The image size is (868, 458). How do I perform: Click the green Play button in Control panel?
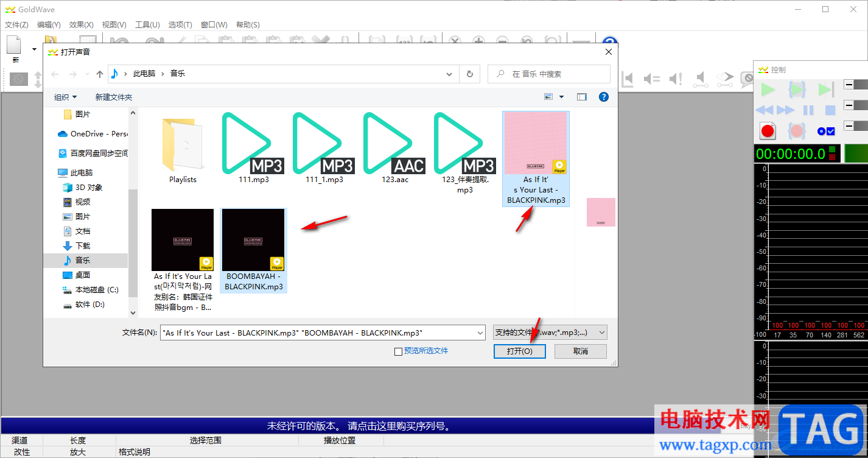(768, 90)
